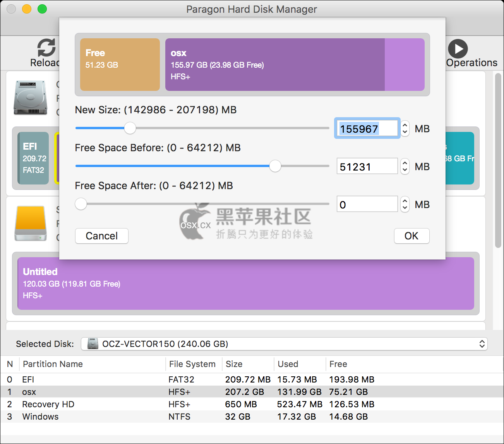Click the Reload toolbar icon
This screenshot has width=504, height=444.
46,48
